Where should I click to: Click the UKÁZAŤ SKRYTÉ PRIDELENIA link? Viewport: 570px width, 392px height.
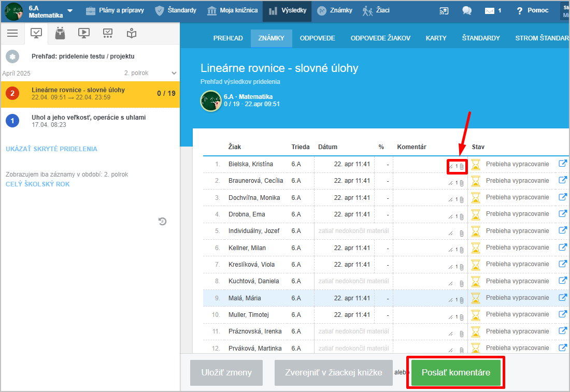[x=51, y=149]
